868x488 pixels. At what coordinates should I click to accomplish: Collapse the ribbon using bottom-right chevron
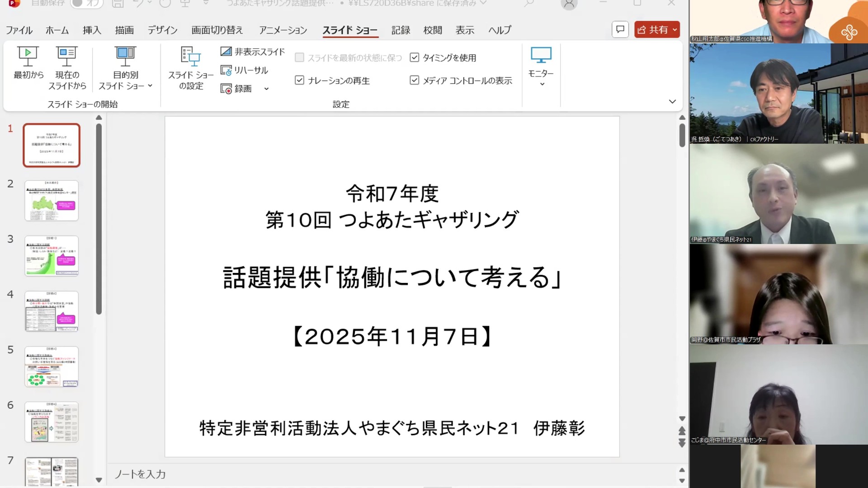point(672,102)
